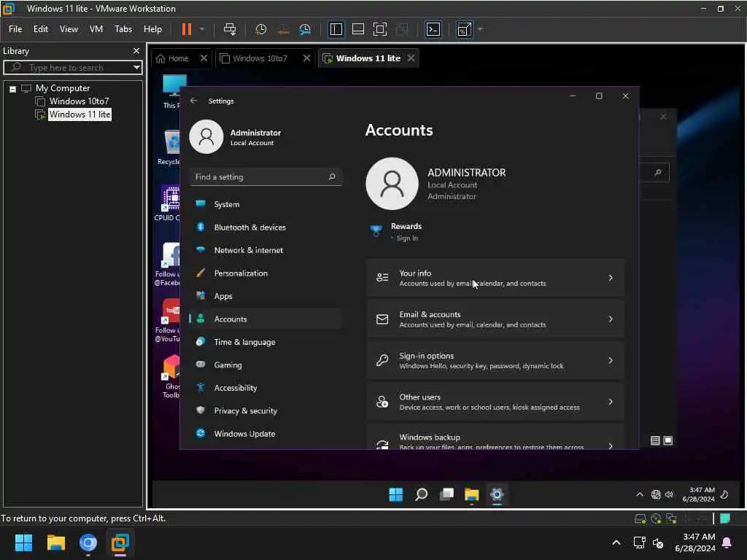Image resolution: width=747 pixels, height=560 pixels.
Task: Click the guest taskbar search icon
Action: [x=421, y=495]
